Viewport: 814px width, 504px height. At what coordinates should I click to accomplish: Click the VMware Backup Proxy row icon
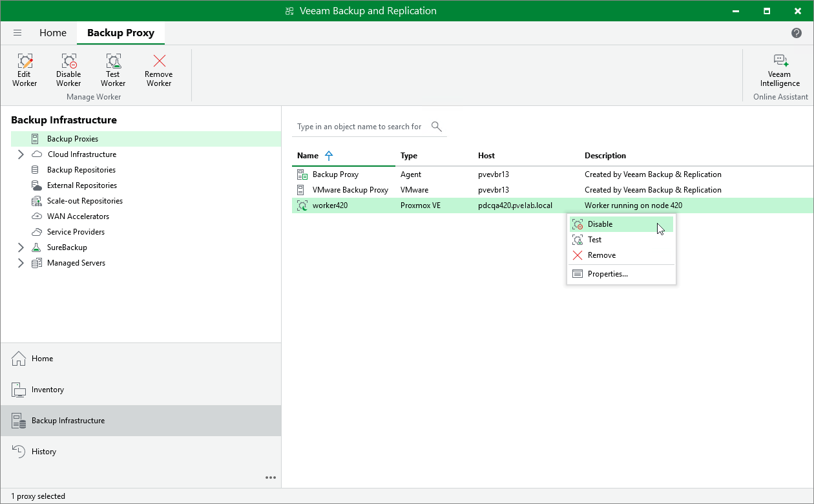click(300, 190)
